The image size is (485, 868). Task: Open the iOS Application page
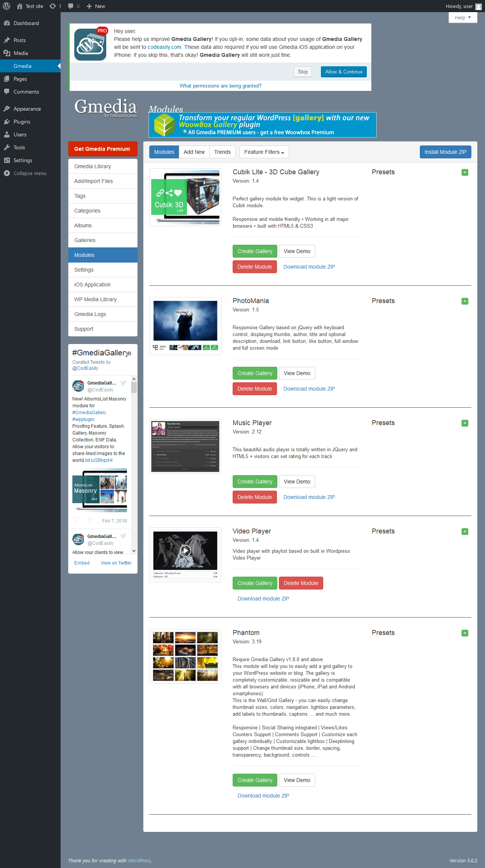(103, 285)
